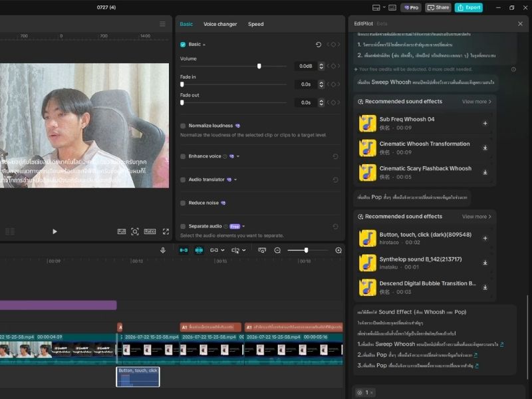Click the Export button
Viewport: 532px width, 399px height.
[x=469, y=7]
